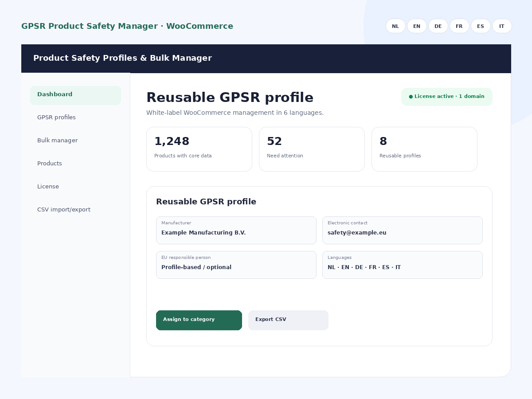The height and width of the screenshot is (399, 532).
Task: Open the Dashboard sidebar item
Action: click(75, 95)
